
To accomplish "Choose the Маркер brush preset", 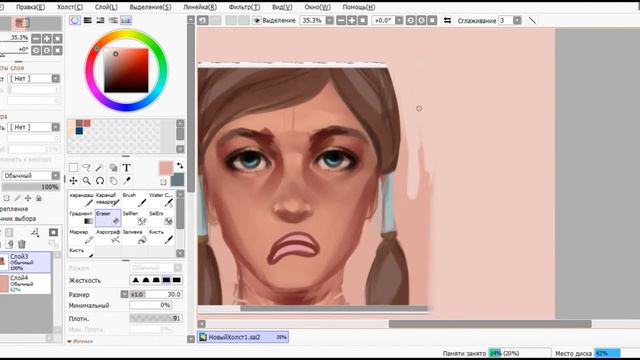I will (81, 236).
